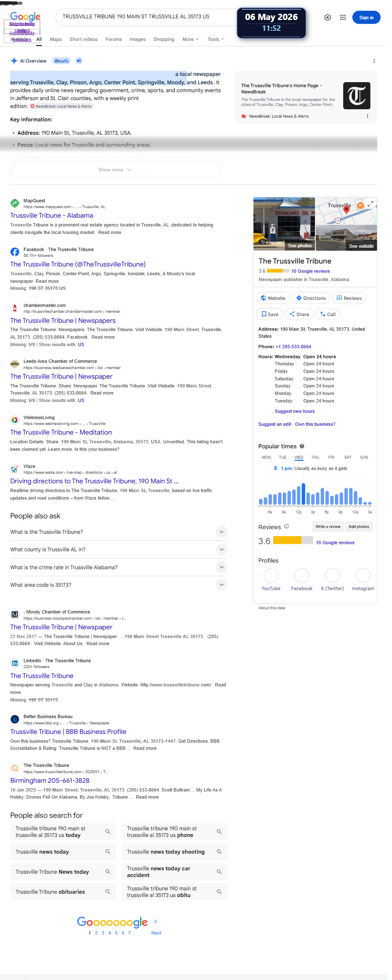392x980 pixels.
Task: Switch to the Maps tab
Action: (x=55, y=39)
